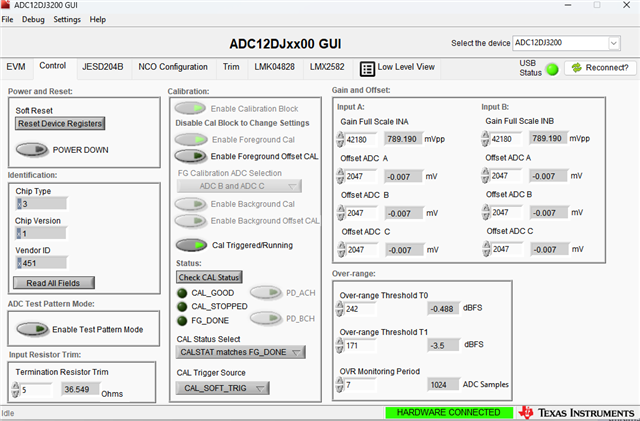
Task: Open the CAL Trigger Source dropdown
Action: click(x=223, y=388)
